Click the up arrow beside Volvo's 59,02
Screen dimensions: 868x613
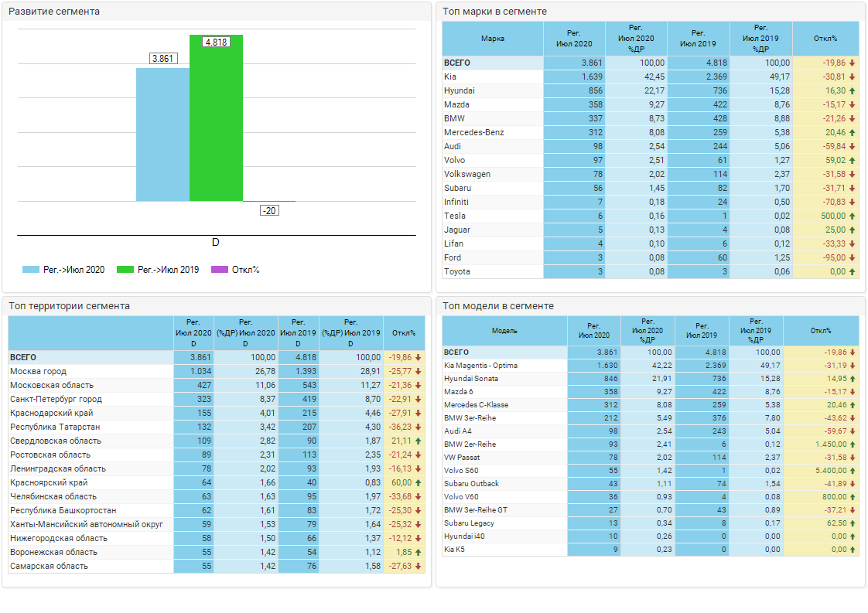[852, 161]
